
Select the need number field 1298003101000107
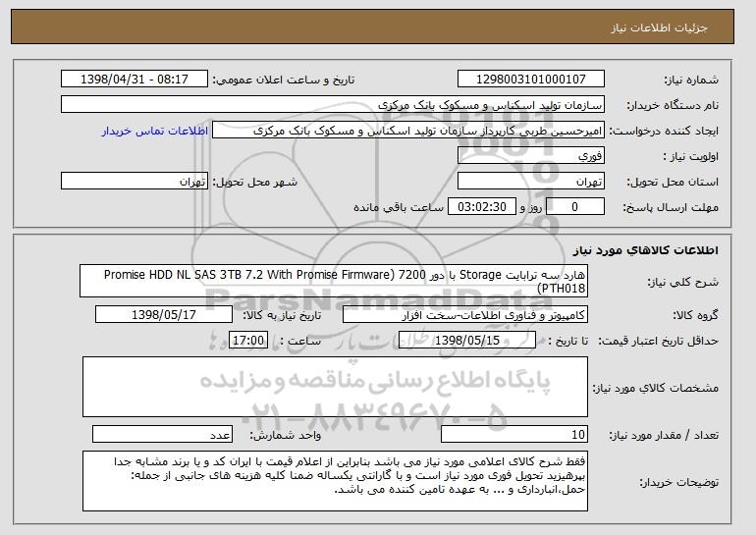tap(531, 80)
